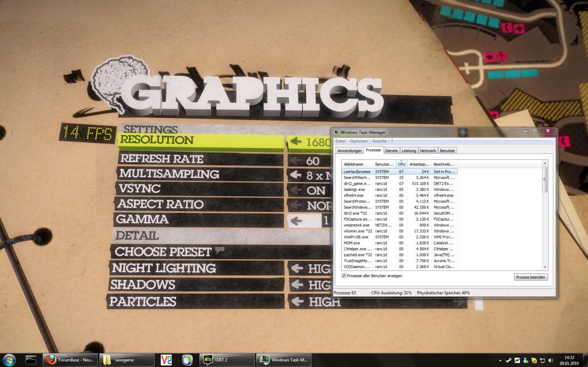The width and height of the screenshot is (588, 367).
Task: Open the command prompt taskbar icon
Action: (31, 360)
